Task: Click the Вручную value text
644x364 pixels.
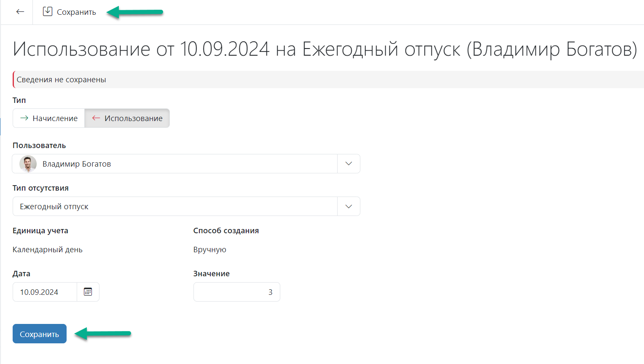Action: tap(210, 250)
